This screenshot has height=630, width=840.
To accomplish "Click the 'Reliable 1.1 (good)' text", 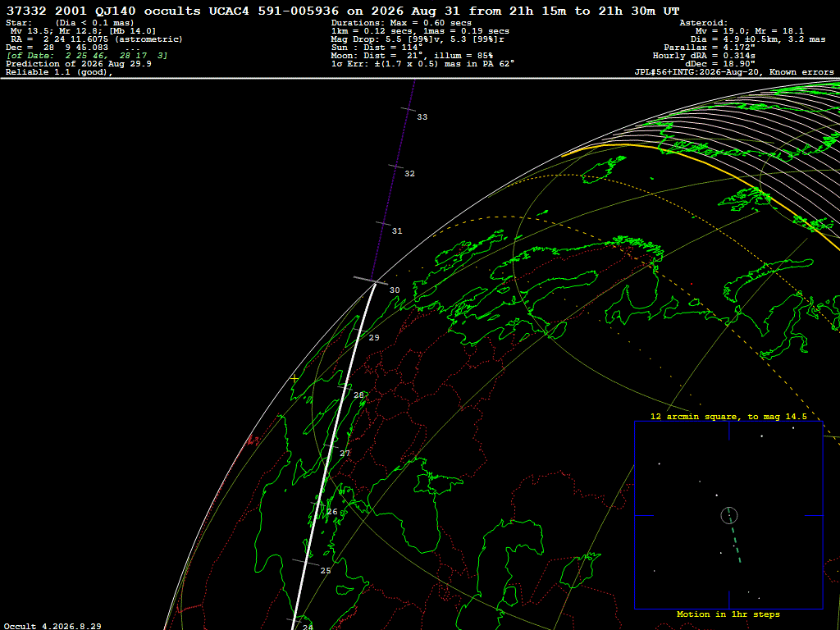I will [x=59, y=72].
